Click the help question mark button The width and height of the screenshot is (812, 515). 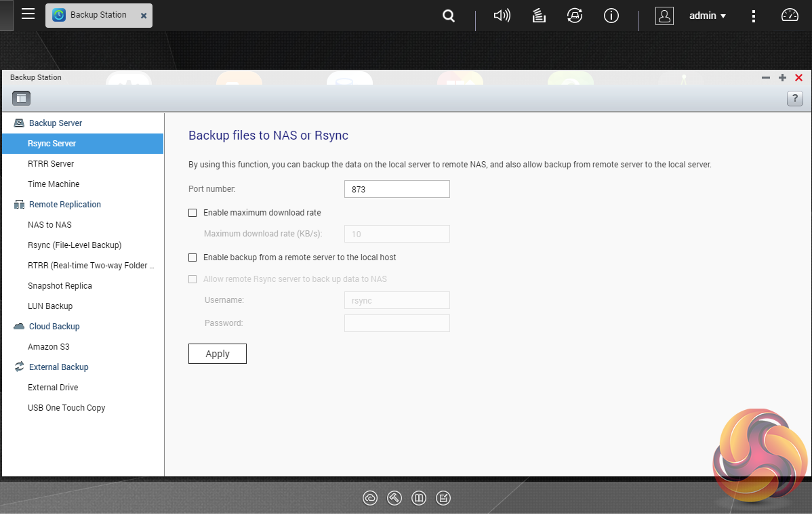(x=794, y=98)
